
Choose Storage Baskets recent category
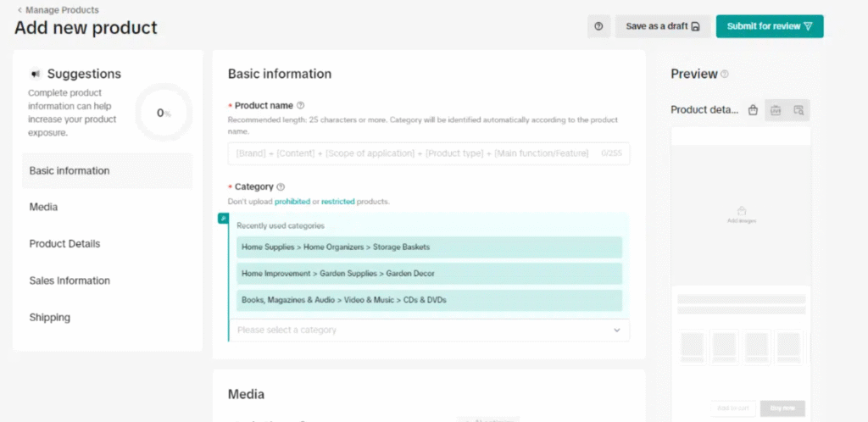pos(428,247)
